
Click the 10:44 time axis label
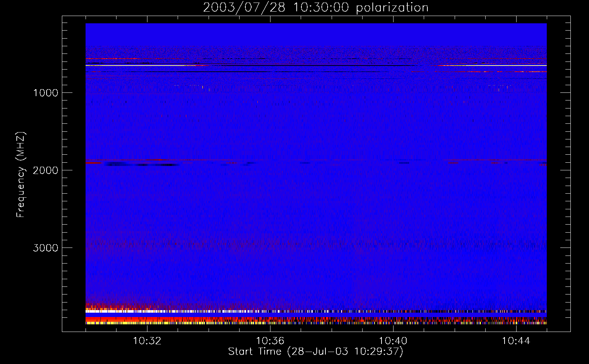[516, 341]
